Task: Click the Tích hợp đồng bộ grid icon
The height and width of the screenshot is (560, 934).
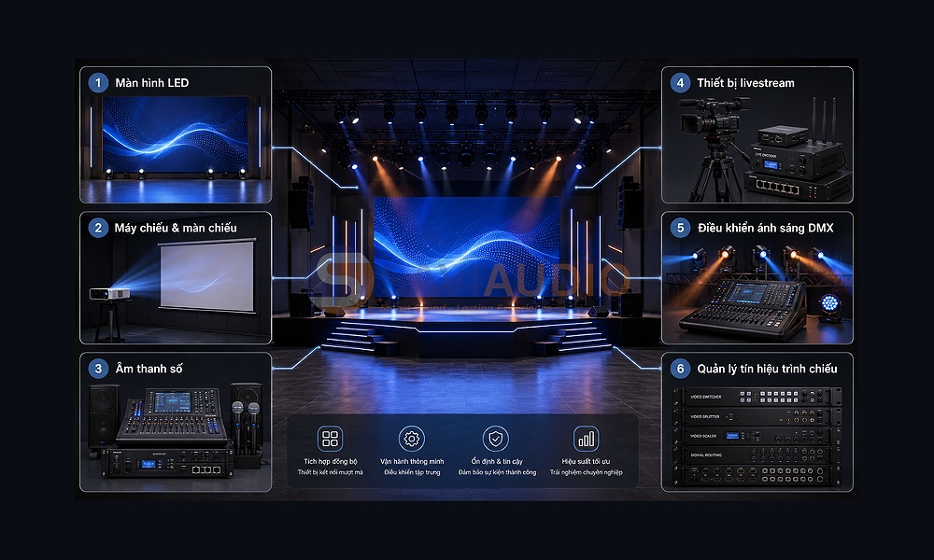Action: pyautogui.click(x=330, y=439)
